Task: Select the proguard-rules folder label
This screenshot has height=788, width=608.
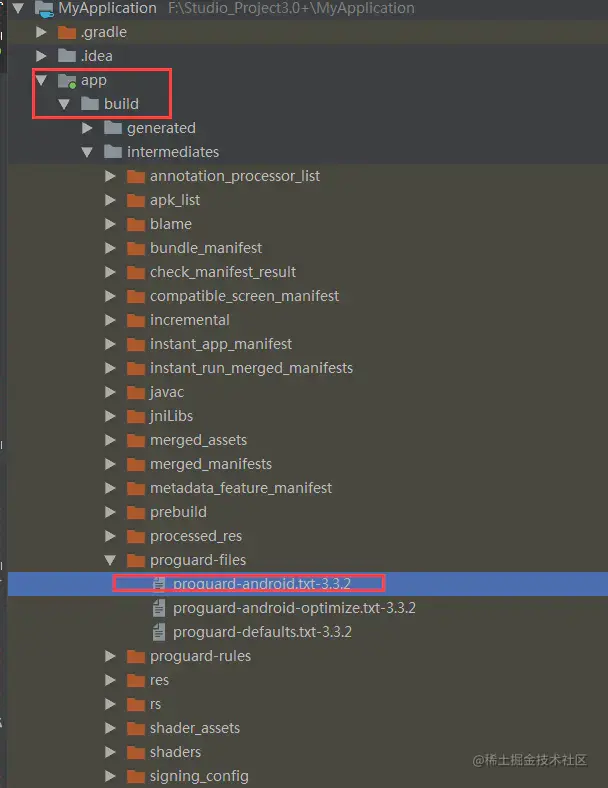Action: tap(200, 656)
